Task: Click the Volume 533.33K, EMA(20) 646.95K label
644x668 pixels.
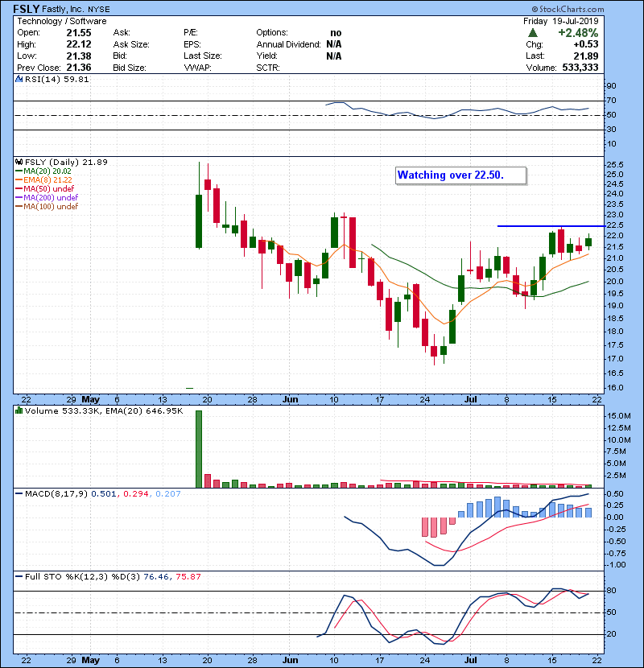Action: pyautogui.click(x=104, y=410)
